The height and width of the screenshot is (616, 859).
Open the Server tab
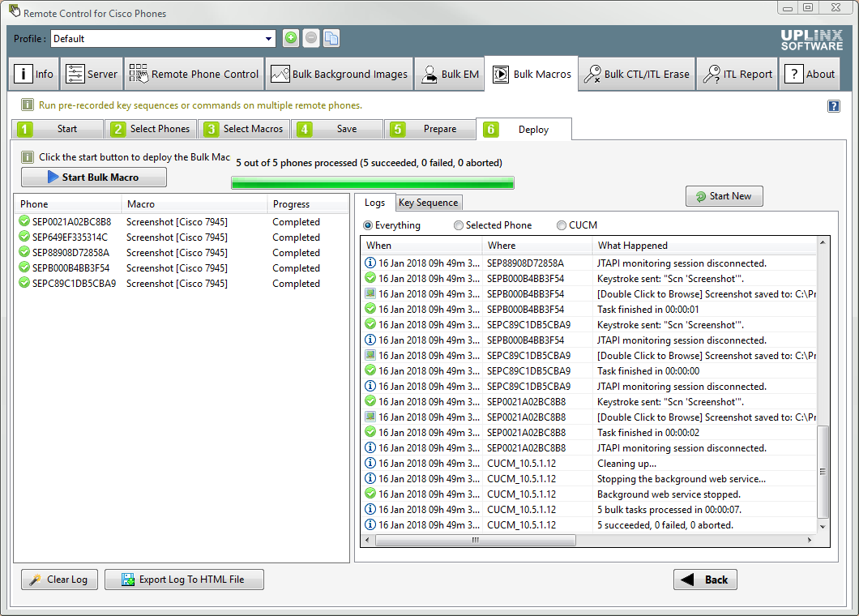92,74
